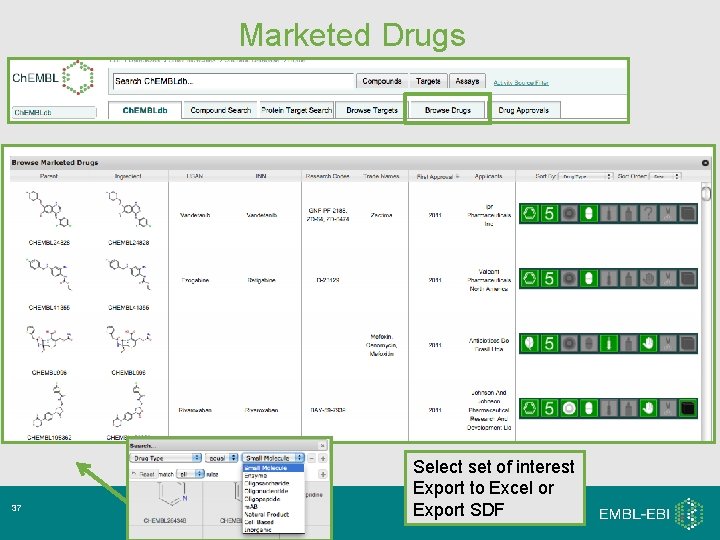
Task: Open the Browse Drugs tab
Action: (x=448, y=110)
